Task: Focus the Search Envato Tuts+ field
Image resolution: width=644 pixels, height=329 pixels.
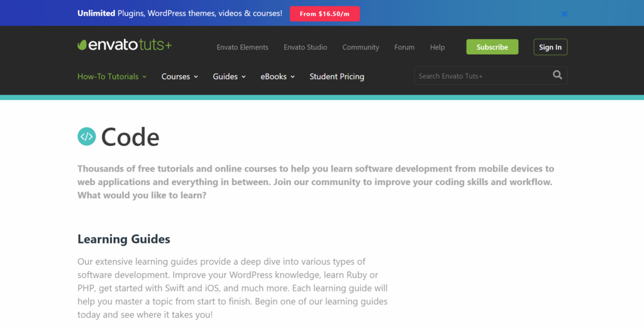Action: click(491, 75)
